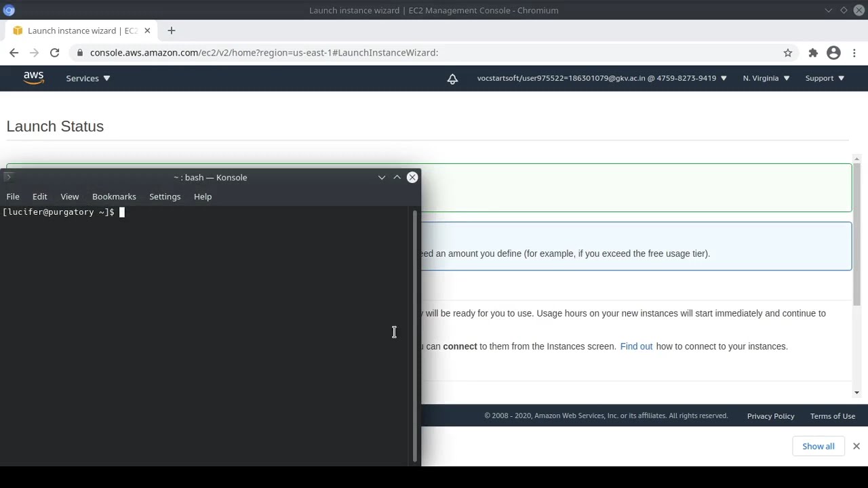
Task: Expand the AWS Services dropdown
Action: (x=87, y=79)
